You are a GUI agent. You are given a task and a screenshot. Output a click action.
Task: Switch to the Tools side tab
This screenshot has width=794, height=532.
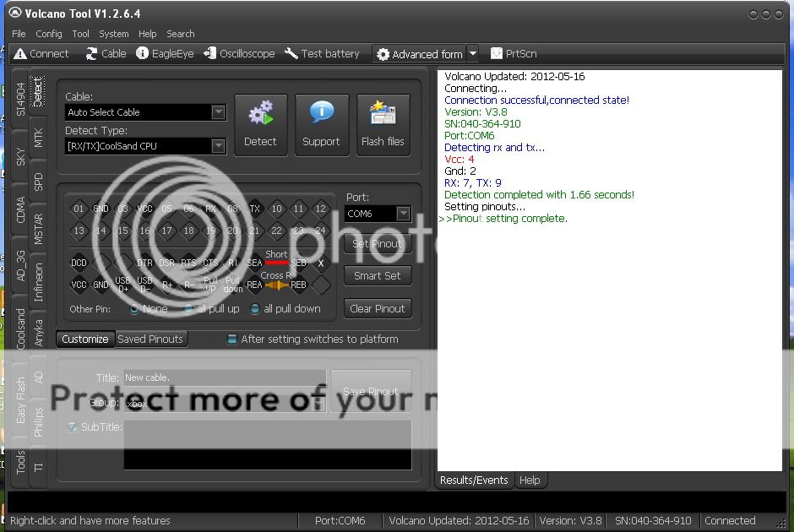pos(20,461)
